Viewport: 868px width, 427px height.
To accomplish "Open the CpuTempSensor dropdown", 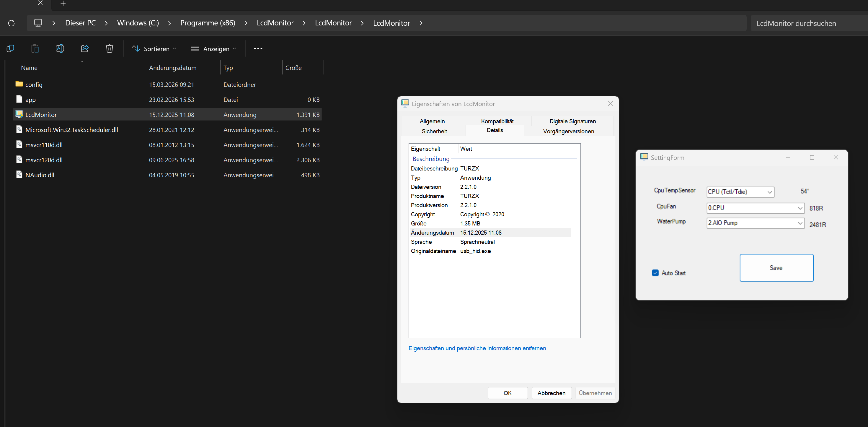I will pyautogui.click(x=769, y=192).
